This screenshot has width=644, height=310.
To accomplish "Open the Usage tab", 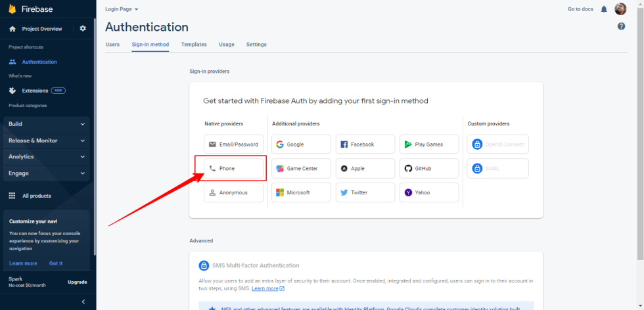I will tap(227, 45).
